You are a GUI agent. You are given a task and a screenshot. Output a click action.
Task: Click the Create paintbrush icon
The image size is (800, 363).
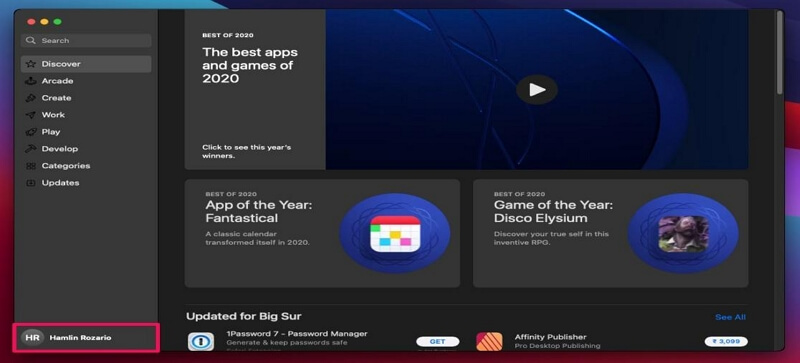31,98
